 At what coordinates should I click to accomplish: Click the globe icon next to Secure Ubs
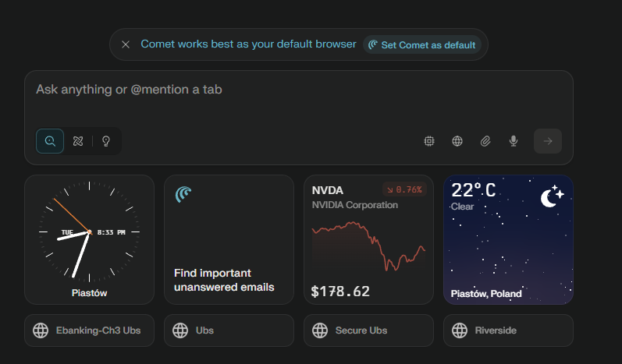[x=320, y=330]
